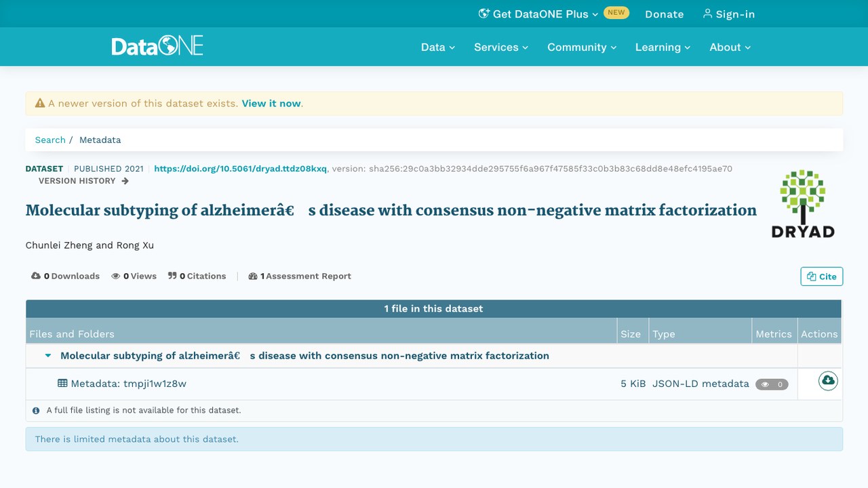Screen dimensions: 868x488
Task: Click the NEW badge
Action: pos(616,12)
